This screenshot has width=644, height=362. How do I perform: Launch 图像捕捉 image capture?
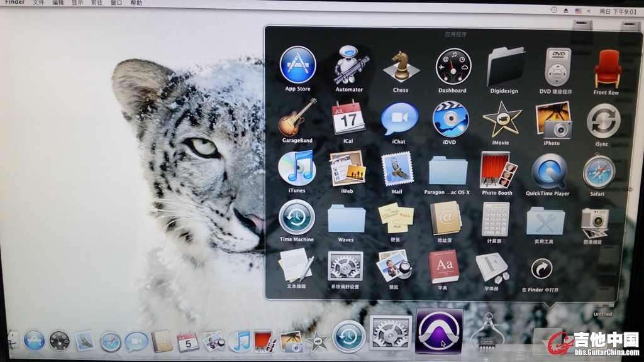[x=594, y=222]
